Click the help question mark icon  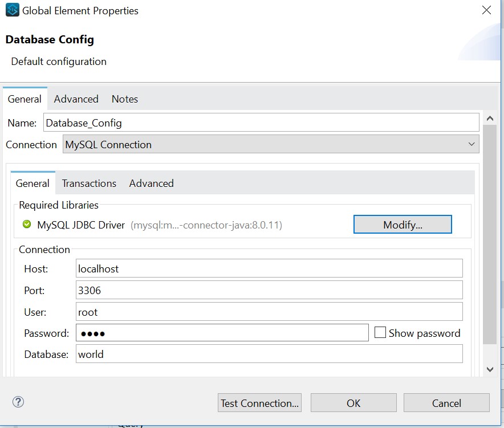point(18,402)
